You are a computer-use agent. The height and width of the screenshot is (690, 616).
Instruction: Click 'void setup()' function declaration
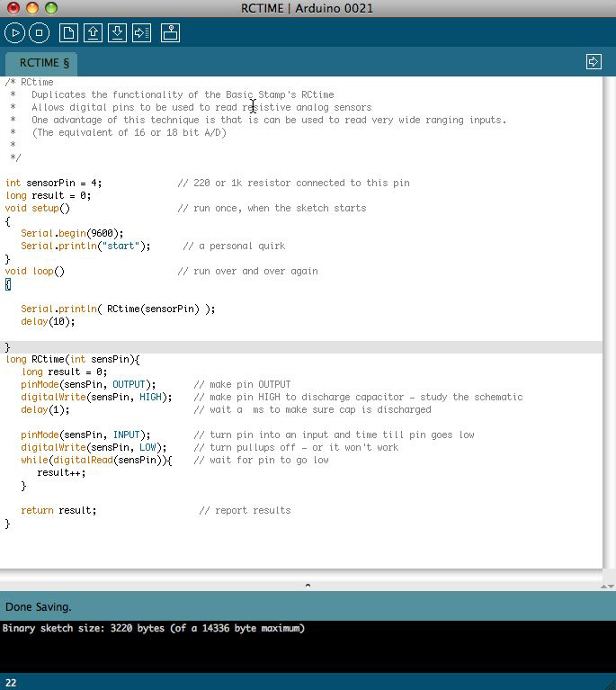[38, 208]
